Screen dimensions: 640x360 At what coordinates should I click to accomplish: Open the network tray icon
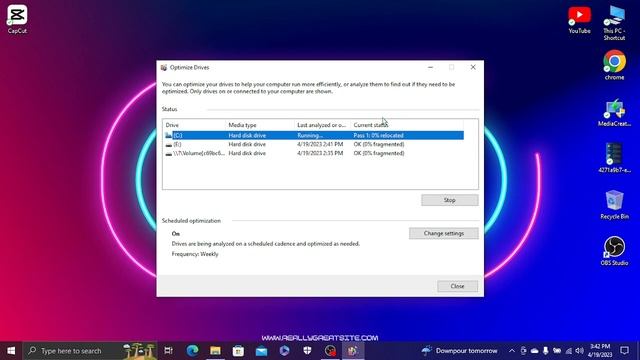pos(569,351)
